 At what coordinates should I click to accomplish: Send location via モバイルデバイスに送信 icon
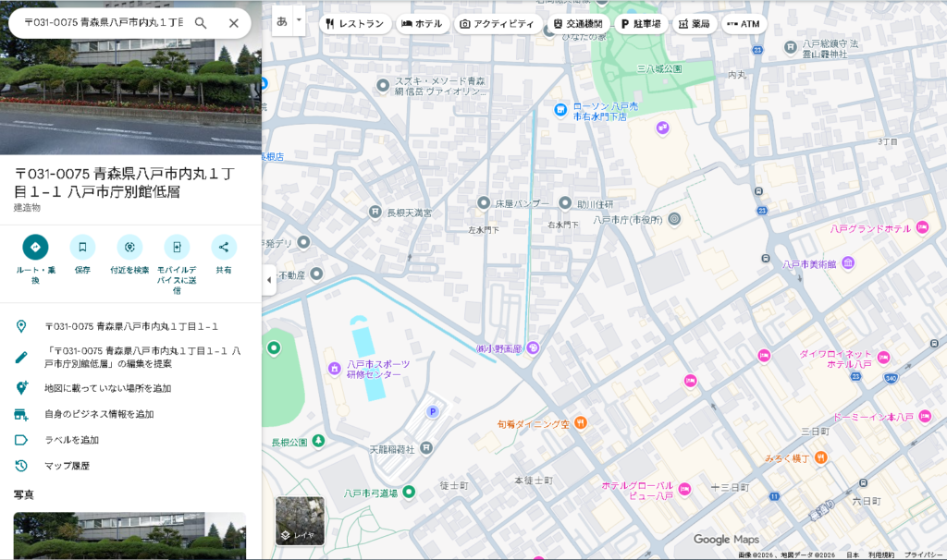pyautogui.click(x=177, y=248)
